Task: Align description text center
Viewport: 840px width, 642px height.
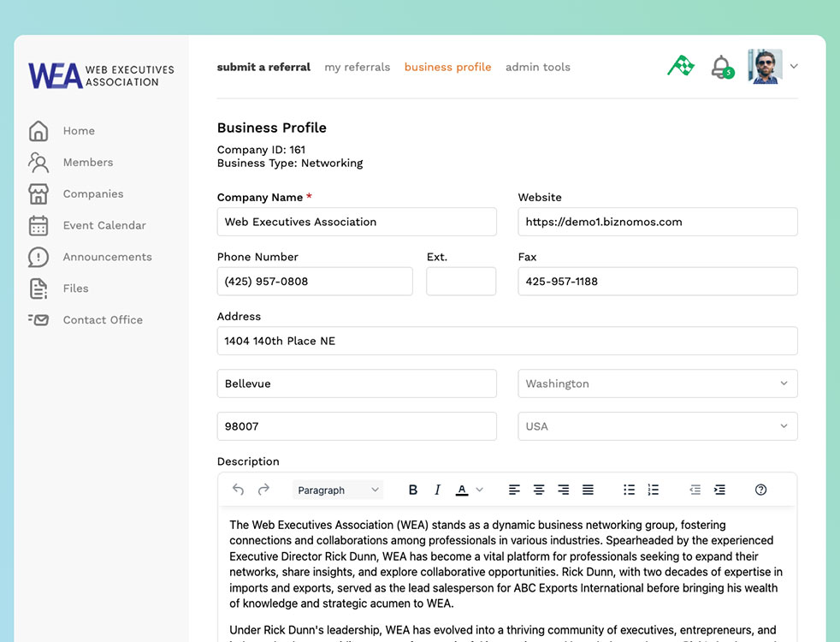Action: (538, 490)
